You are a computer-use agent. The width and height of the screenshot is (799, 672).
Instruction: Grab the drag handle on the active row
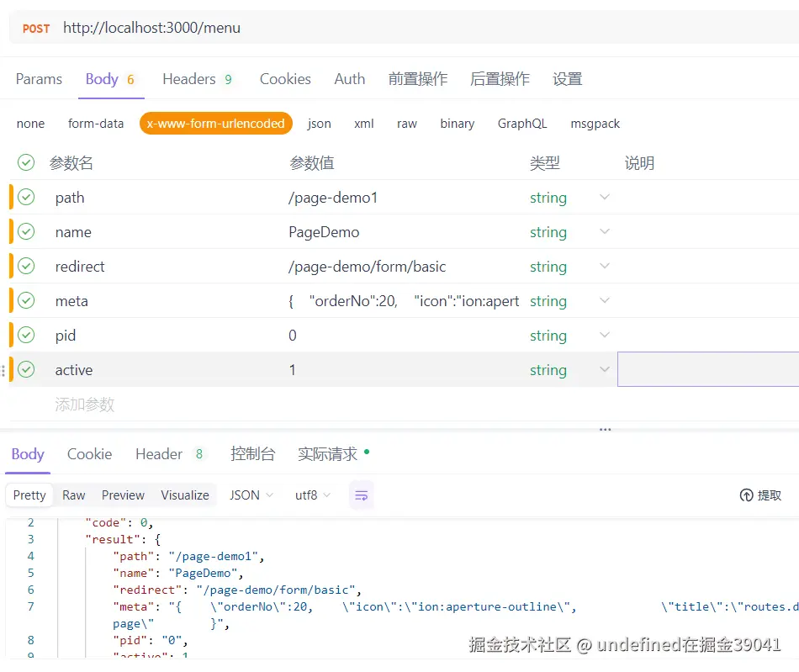3,370
